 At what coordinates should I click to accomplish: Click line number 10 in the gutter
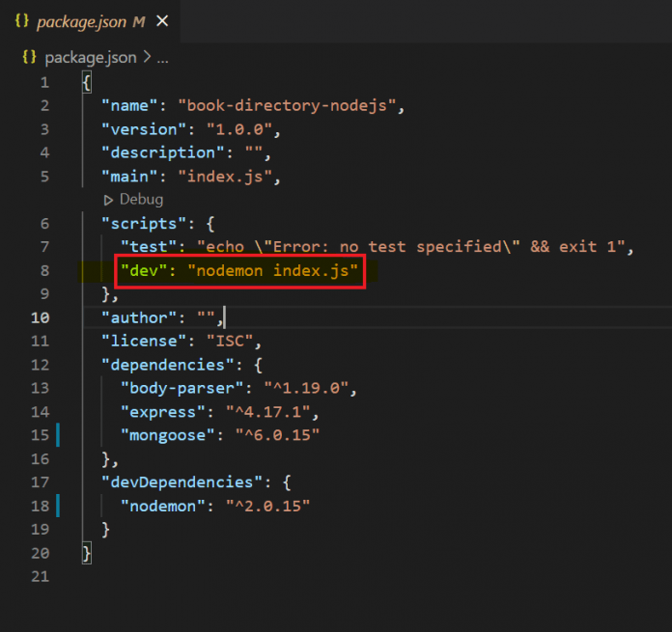41,317
